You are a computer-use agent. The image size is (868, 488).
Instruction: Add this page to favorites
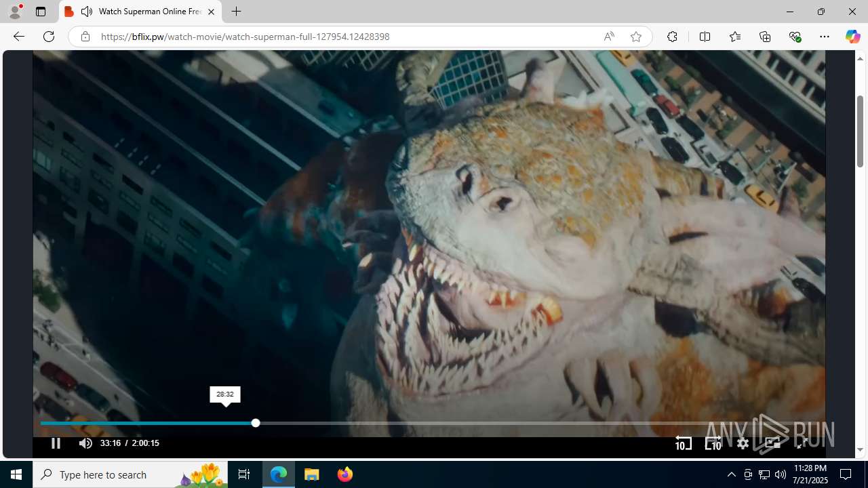click(x=636, y=37)
